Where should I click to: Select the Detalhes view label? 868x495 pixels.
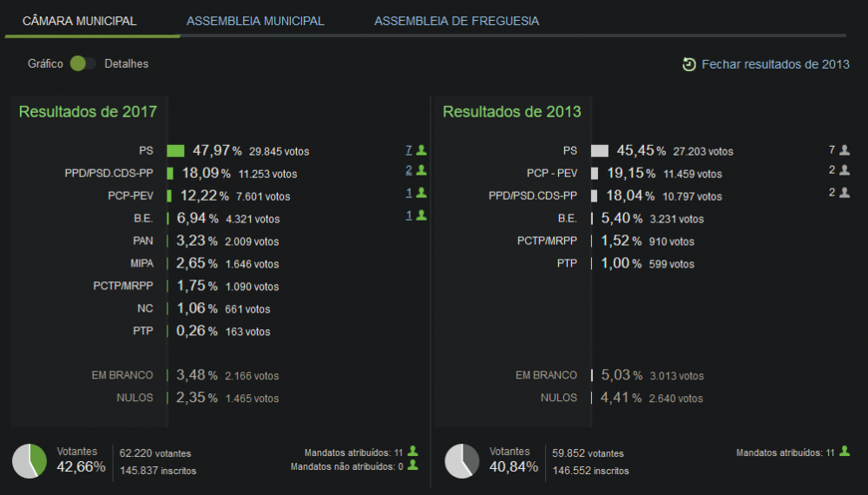[126, 63]
